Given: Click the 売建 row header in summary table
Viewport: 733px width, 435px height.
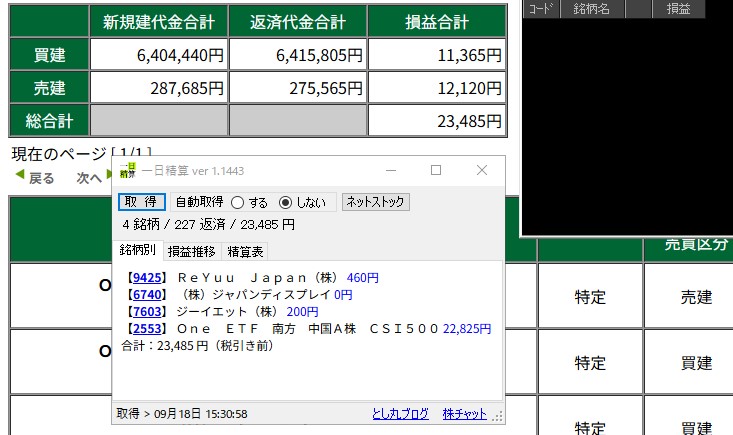Looking at the screenshot, I should [x=49, y=87].
